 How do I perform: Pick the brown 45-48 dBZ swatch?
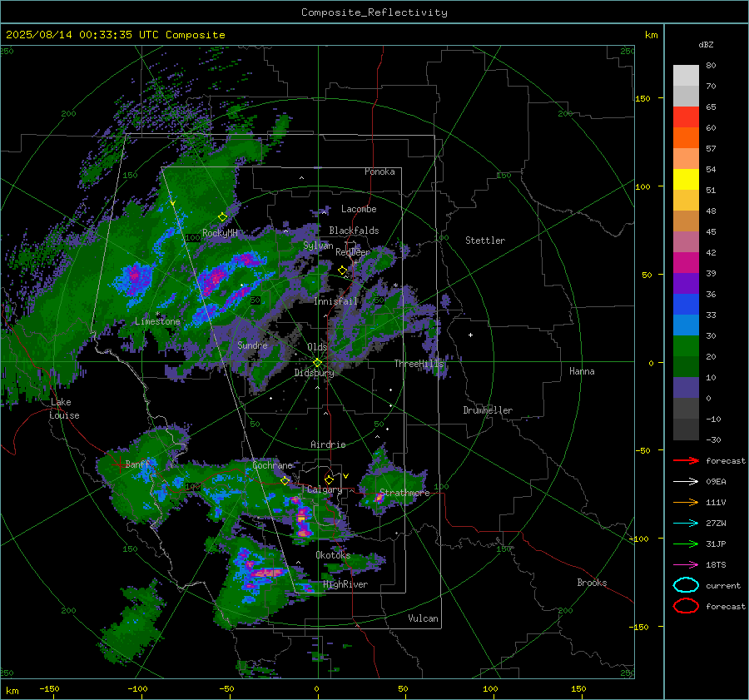(x=686, y=221)
